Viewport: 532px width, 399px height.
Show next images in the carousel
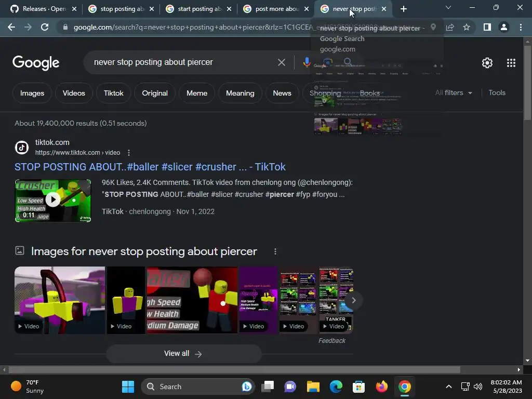353,300
